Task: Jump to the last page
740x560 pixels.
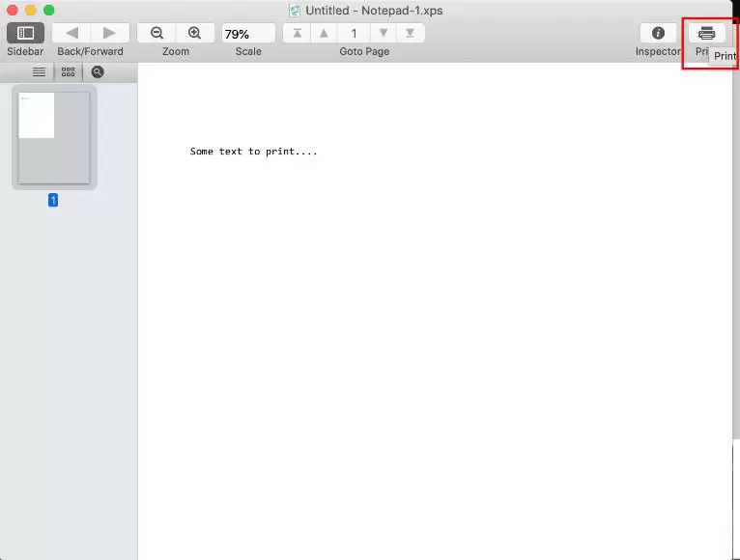Action: pos(411,34)
